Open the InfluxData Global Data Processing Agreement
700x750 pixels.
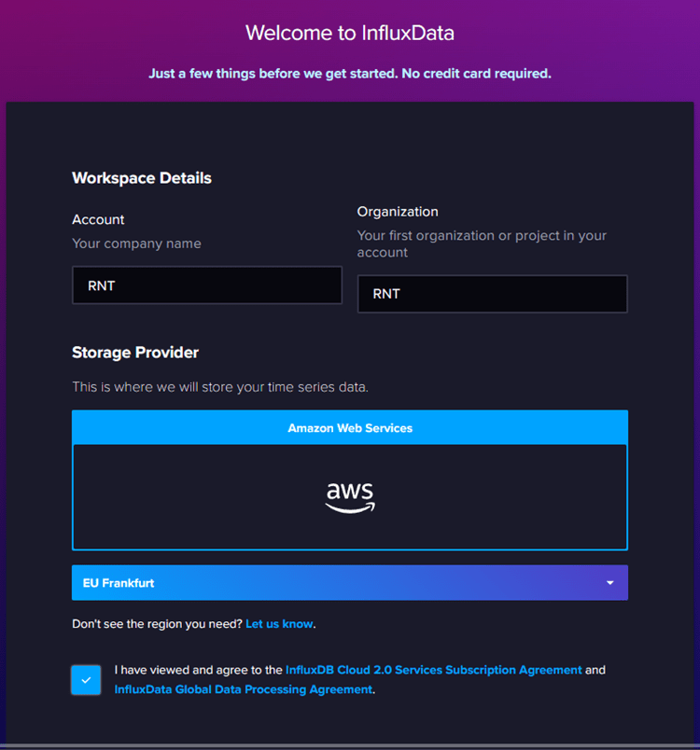243,689
